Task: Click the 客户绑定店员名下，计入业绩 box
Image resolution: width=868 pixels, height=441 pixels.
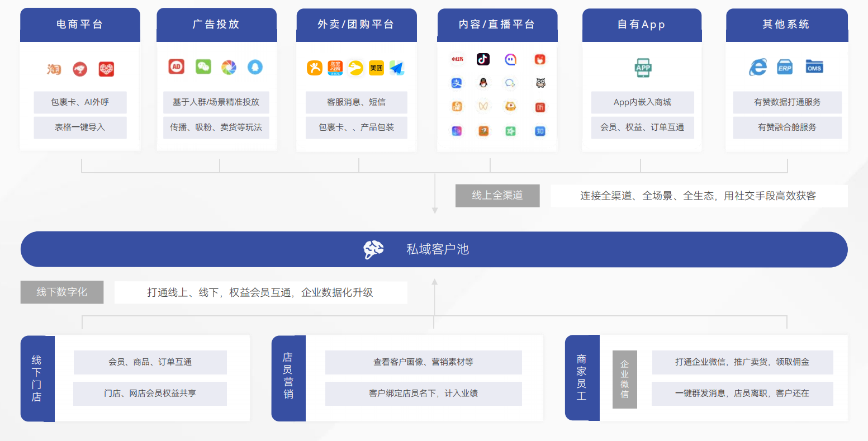Action: coord(424,393)
